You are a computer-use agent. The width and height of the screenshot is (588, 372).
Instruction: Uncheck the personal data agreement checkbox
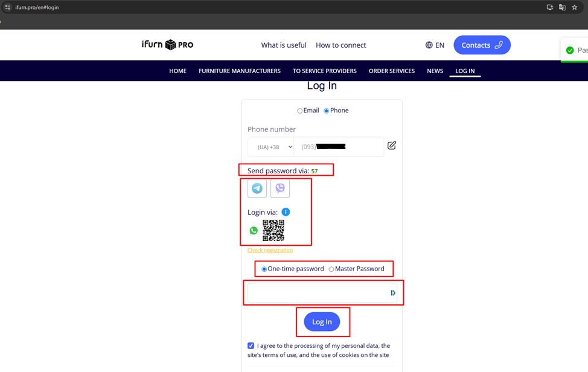click(251, 346)
